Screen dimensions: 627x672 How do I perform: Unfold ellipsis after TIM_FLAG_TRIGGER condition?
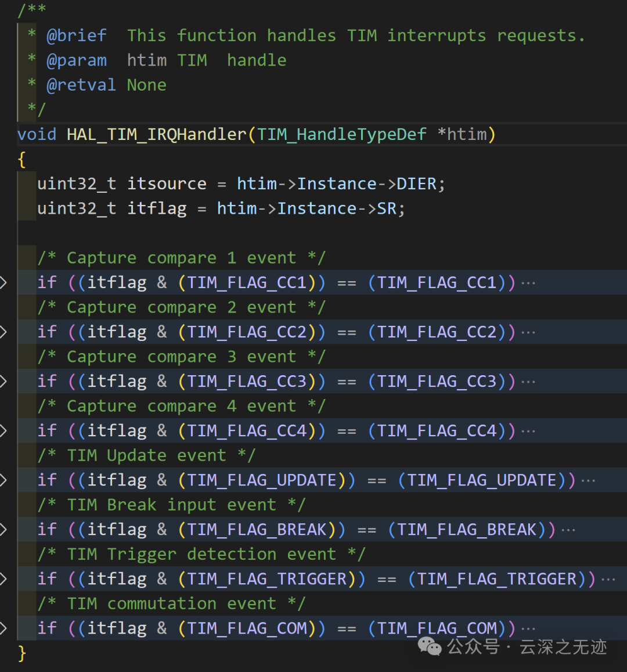click(608, 580)
